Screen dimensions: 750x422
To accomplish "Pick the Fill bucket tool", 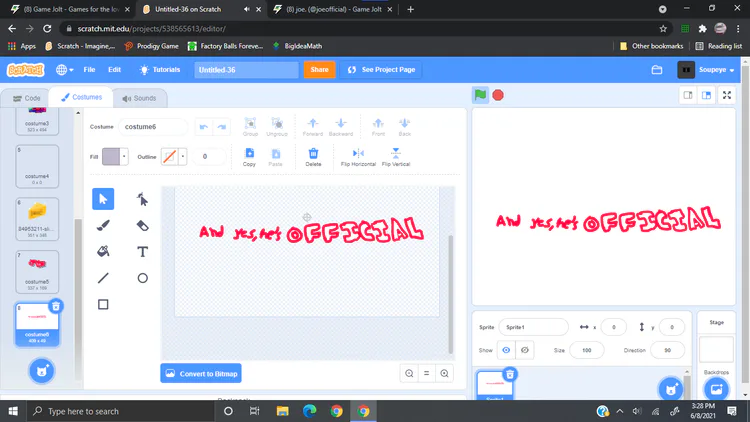I will click(103, 252).
